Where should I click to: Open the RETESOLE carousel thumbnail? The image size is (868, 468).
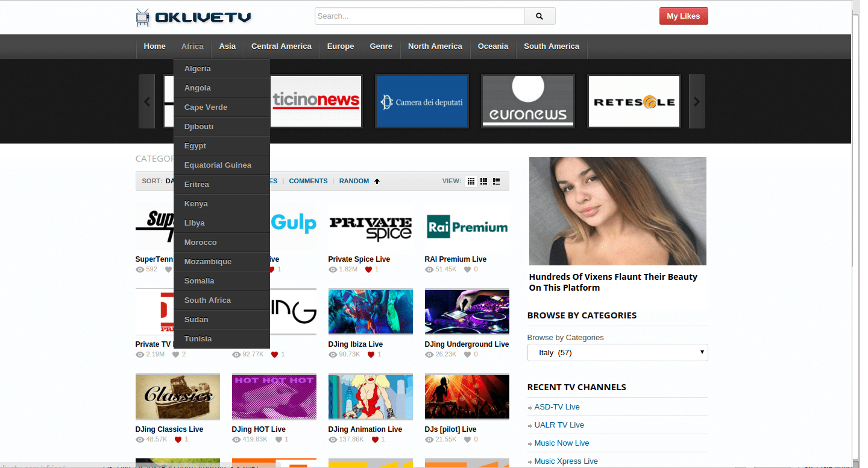[x=634, y=101]
